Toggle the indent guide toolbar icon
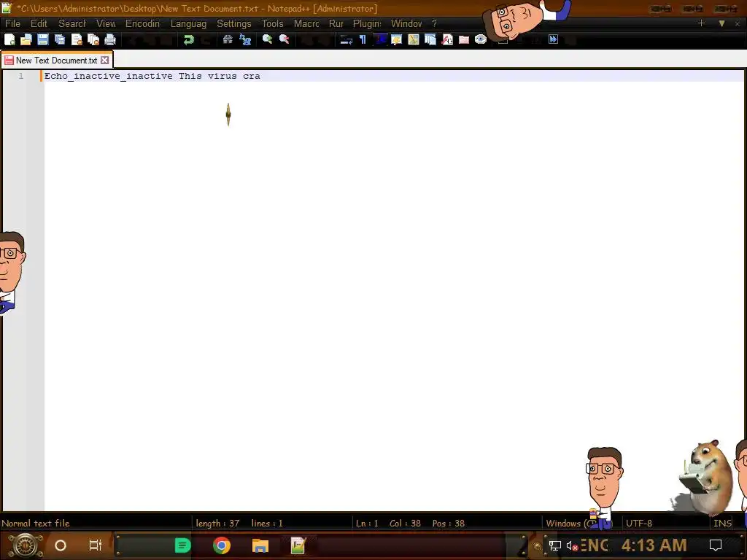The height and width of the screenshot is (560, 747). (x=379, y=40)
